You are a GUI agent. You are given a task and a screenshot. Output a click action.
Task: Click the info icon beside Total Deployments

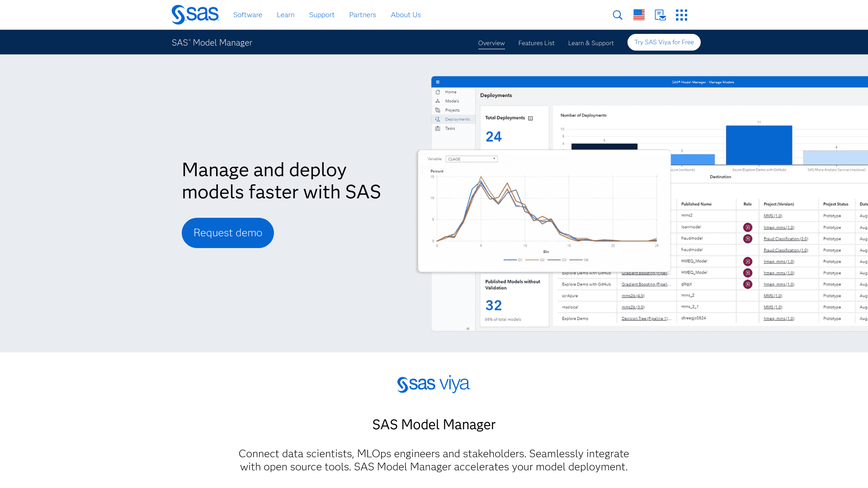click(529, 117)
